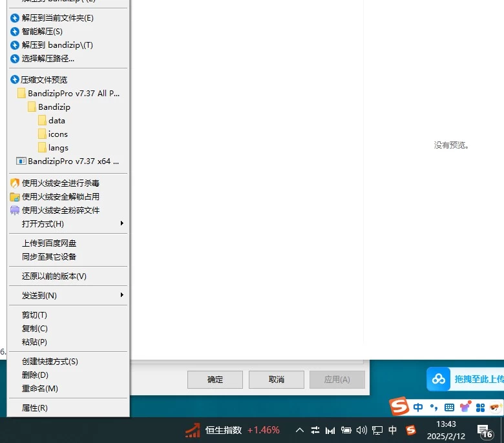The width and height of the screenshot is (504, 443).
Task: Click 拖拽至此上传 Baidu upload label
Action: click(479, 379)
